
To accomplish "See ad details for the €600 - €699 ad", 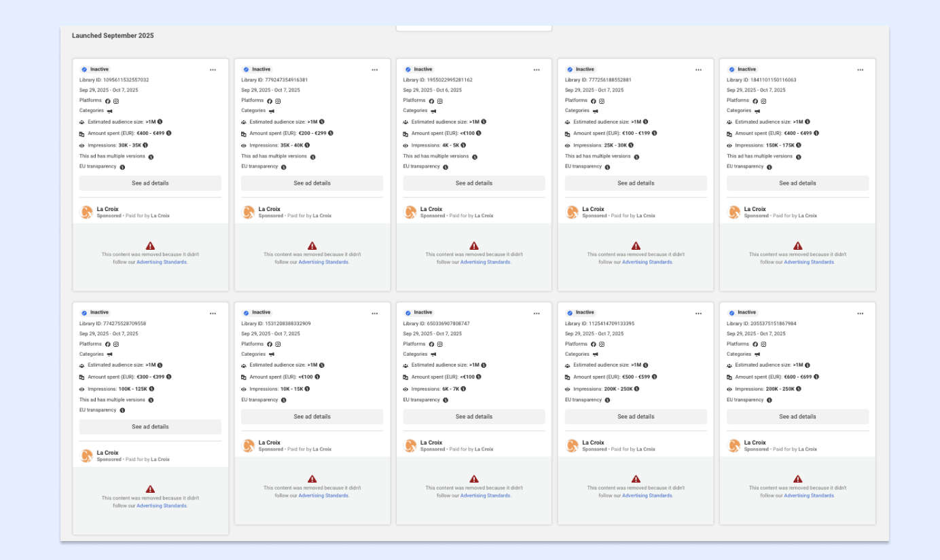I will (797, 417).
